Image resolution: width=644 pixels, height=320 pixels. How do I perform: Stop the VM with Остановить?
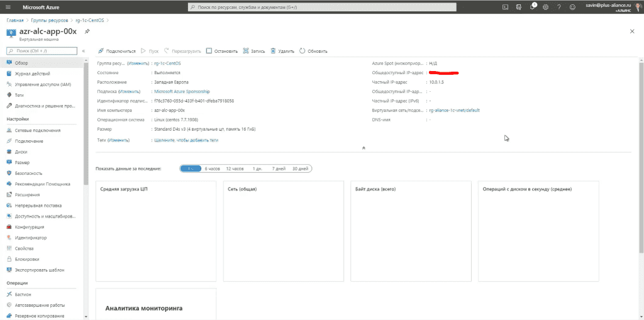tap(222, 52)
